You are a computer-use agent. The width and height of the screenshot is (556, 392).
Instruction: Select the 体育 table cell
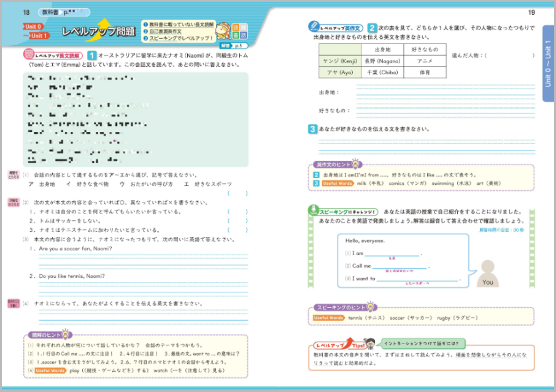pos(425,72)
